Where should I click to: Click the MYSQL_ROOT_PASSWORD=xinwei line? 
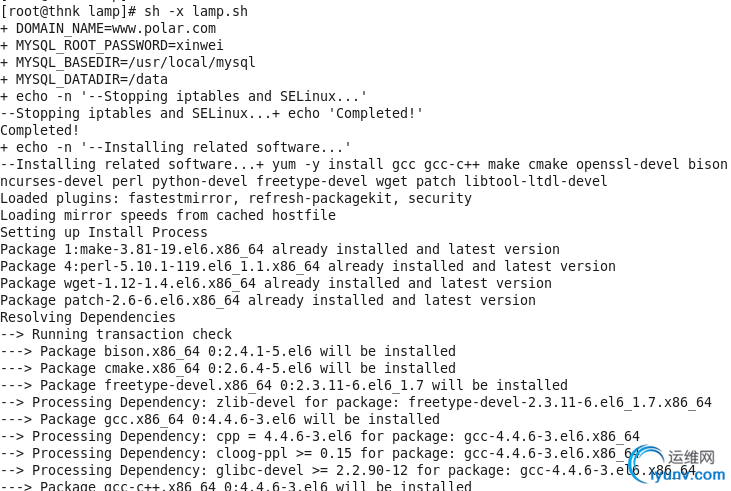(112, 45)
